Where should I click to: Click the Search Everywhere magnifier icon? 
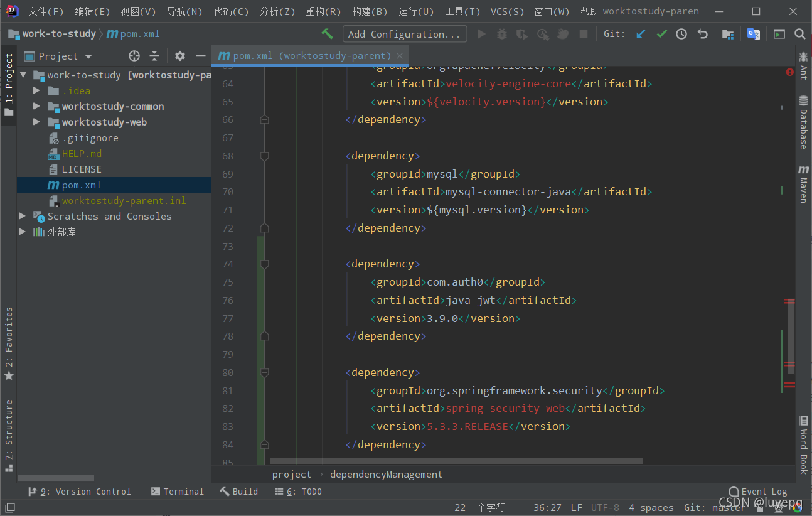[x=799, y=34]
